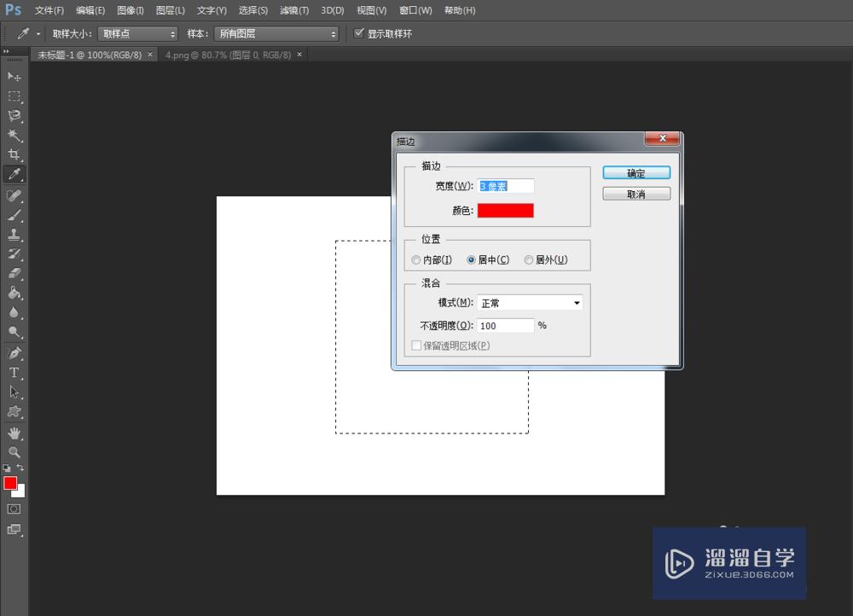Select the Zoom tool

pos(15,452)
